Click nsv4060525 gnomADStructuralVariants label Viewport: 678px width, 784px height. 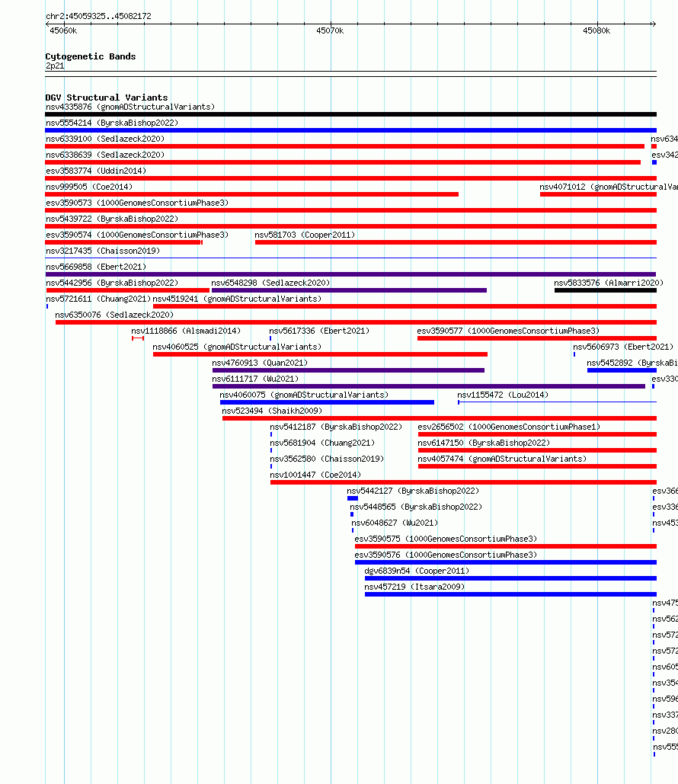click(237, 347)
